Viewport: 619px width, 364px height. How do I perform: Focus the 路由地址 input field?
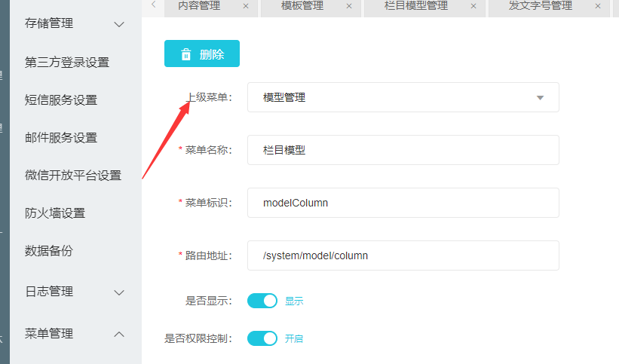[x=403, y=255]
